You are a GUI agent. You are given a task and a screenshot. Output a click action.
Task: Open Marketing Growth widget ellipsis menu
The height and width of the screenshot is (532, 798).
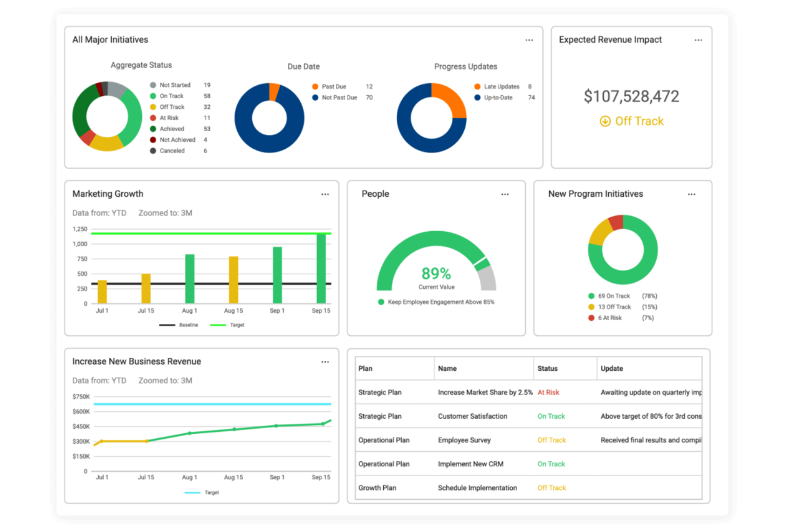[x=325, y=195]
